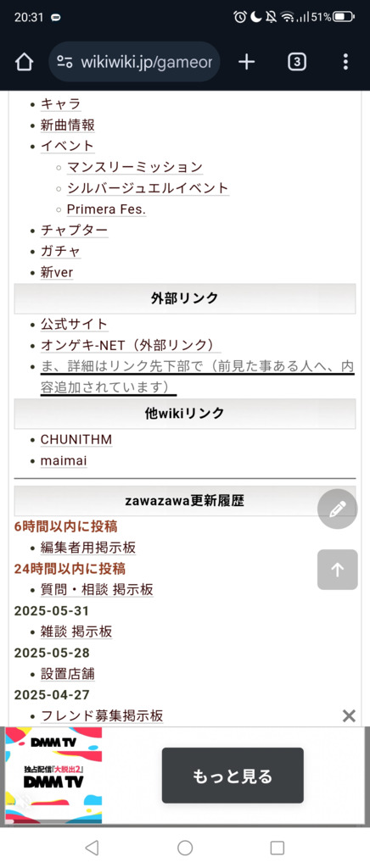
Task: Tap the Android back navigation button
Action: (92, 848)
